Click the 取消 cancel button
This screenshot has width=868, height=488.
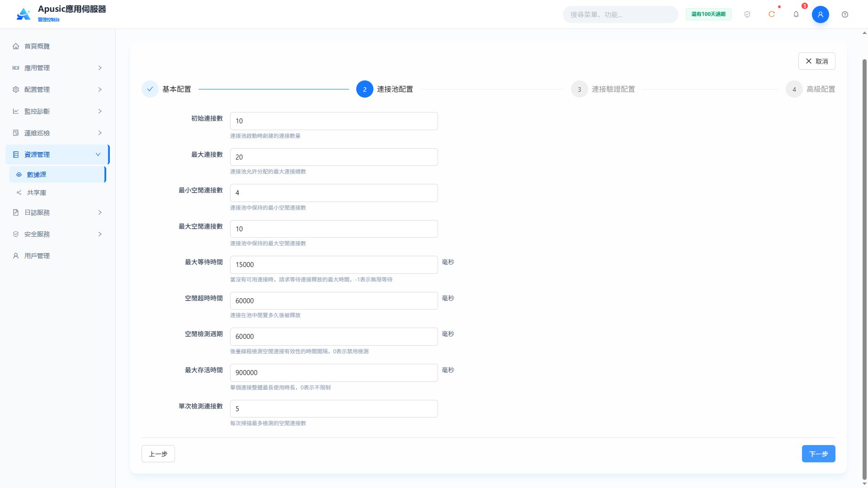pyautogui.click(x=816, y=61)
